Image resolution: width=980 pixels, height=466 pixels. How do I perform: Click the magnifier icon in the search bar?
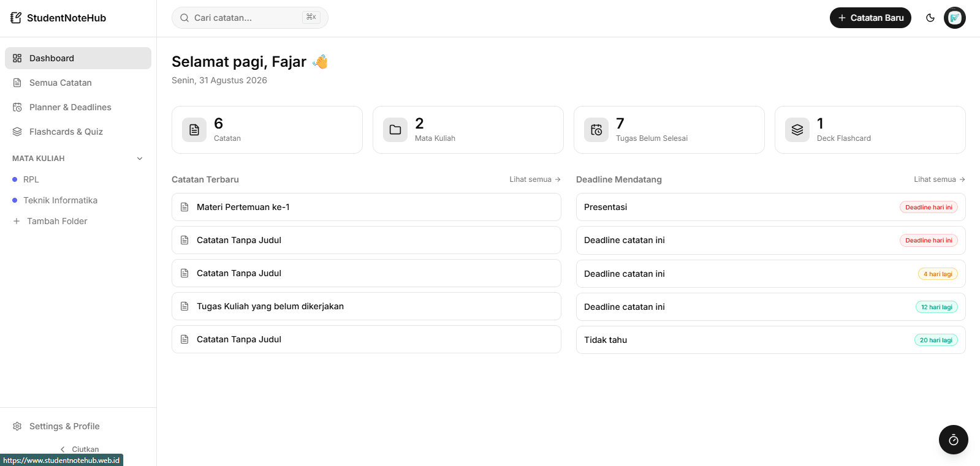click(x=184, y=18)
